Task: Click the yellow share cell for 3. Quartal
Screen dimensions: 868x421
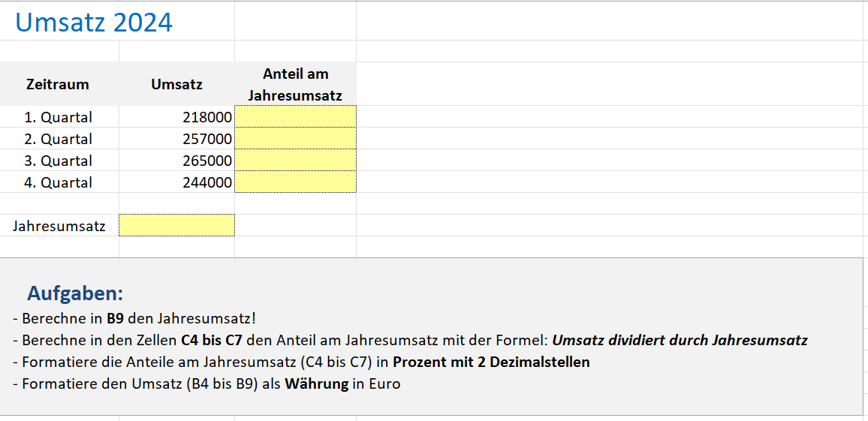Action: coord(296,161)
